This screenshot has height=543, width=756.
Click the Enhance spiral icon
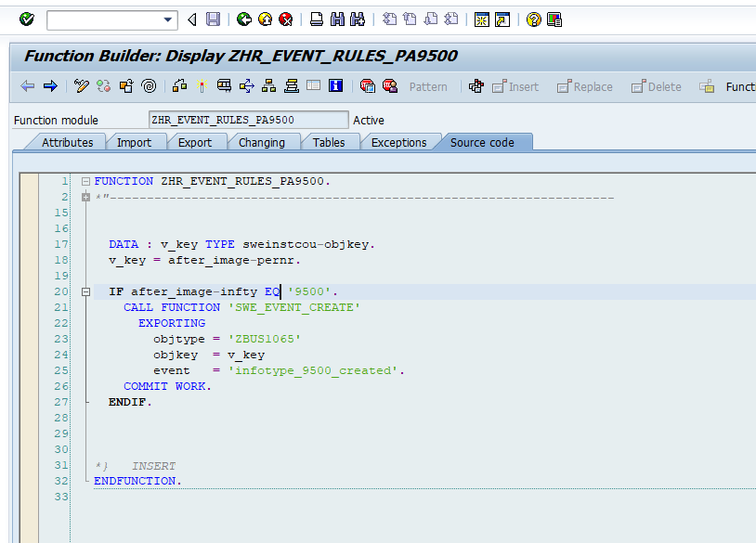149,86
